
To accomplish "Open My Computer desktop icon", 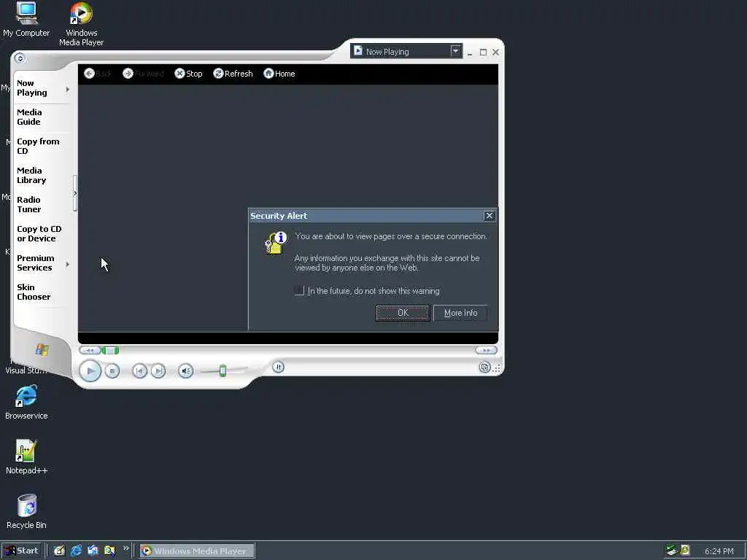I will point(26,20).
